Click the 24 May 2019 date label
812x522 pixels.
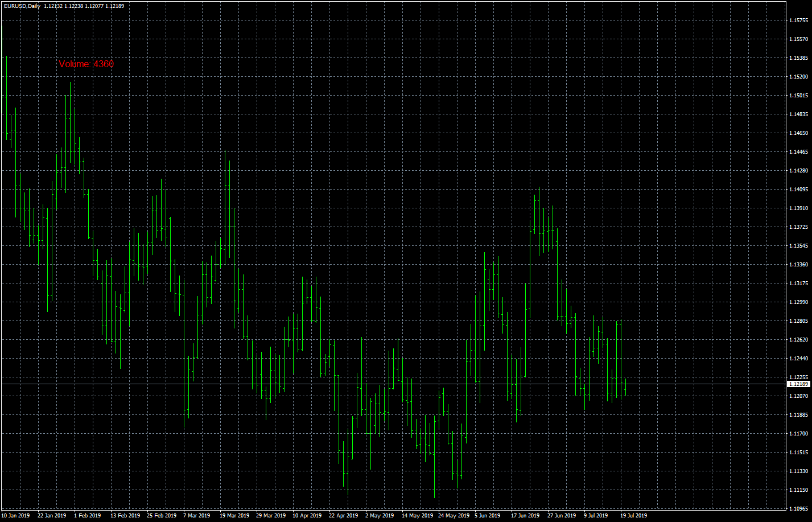(453, 516)
